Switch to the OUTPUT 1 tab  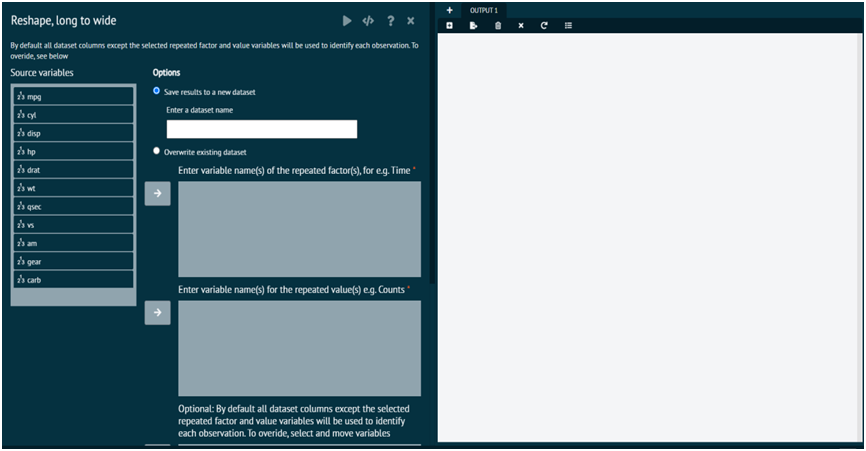pyautogui.click(x=483, y=10)
